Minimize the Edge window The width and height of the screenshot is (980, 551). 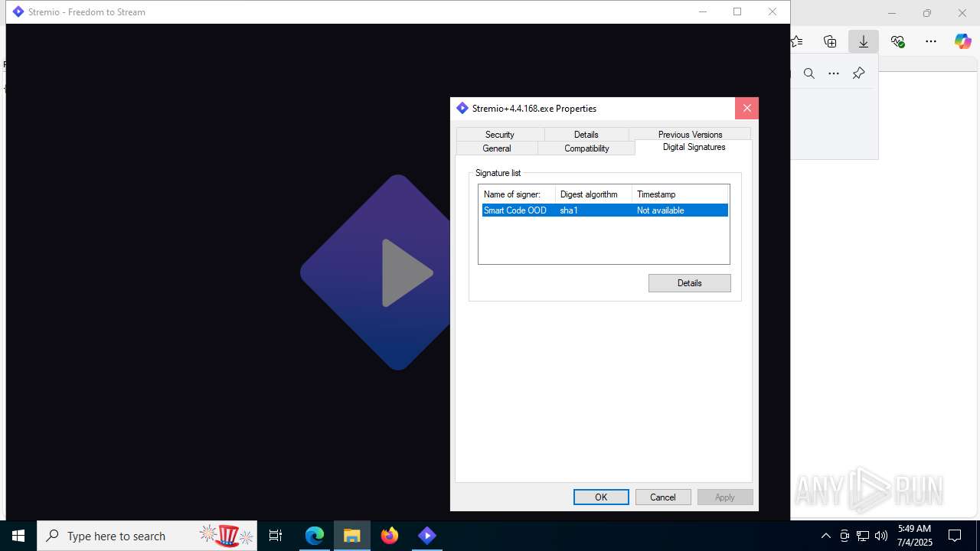point(892,13)
